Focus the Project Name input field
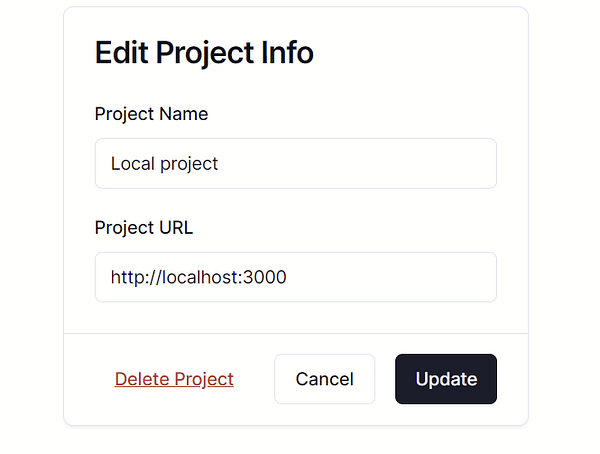Image resolution: width=600 pixels, height=454 pixels. click(295, 163)
